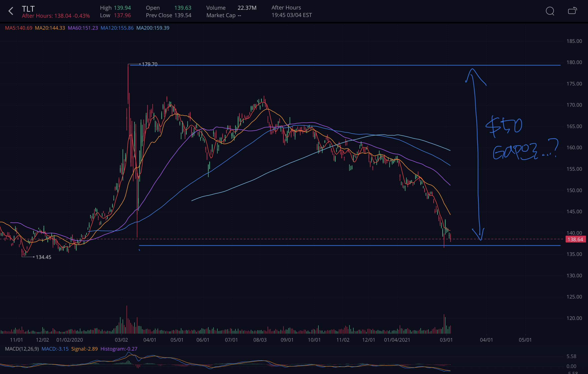Tap the MACD Histogram value label
This screenshot has height=374, width=588.
coord(119,349)
